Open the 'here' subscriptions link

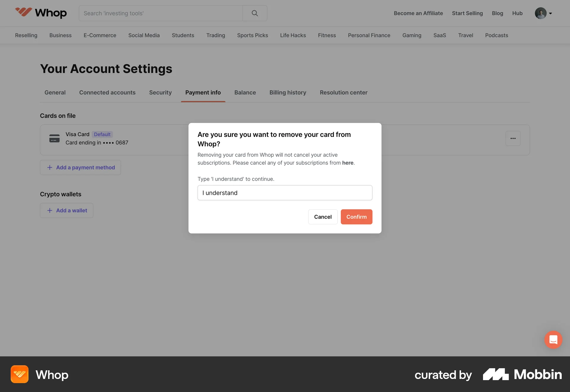point(347,163)
